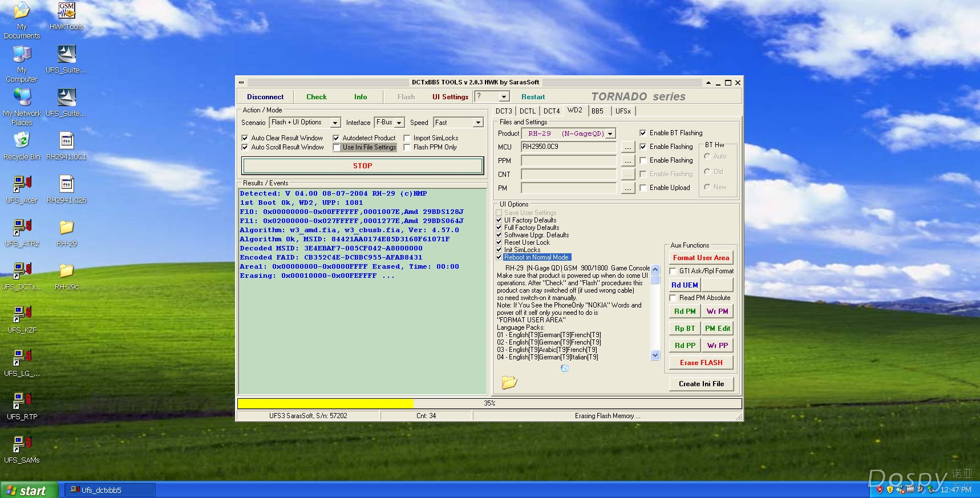980x498 pixels.
Task: Open the UFS_SAMs shortcut icon
Action: 22,449
